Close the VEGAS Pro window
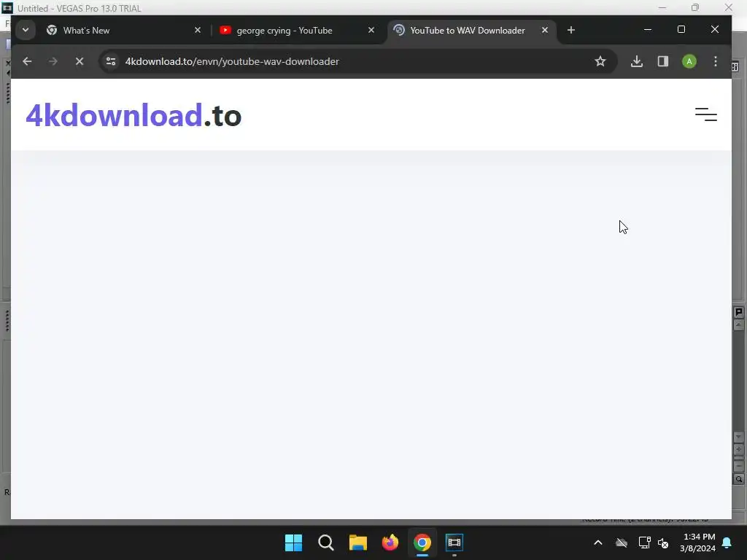 pyautogui.click(x=729, y=7)
